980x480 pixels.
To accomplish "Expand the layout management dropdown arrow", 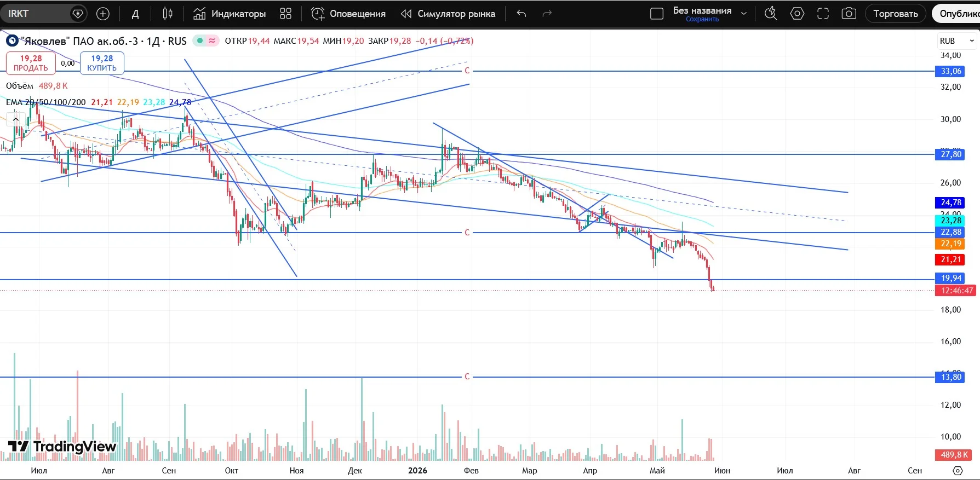I will [743, 14].
